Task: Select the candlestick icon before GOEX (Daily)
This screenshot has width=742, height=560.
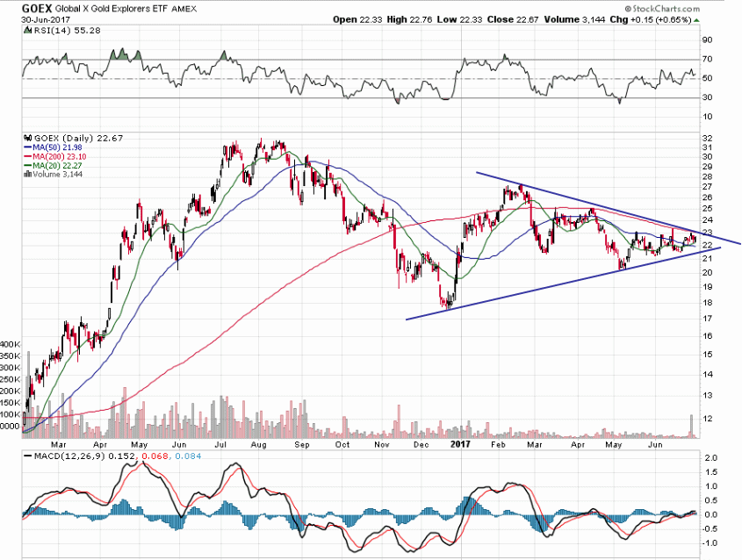Action: (27, 138)
